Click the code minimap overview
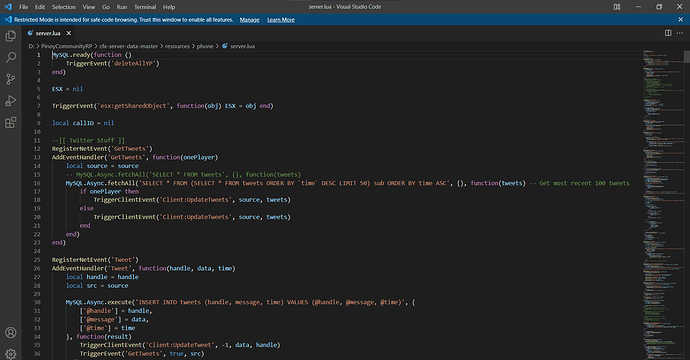This screenshot has width=690, height=360. pyautogui.click(x=662, y=205)
